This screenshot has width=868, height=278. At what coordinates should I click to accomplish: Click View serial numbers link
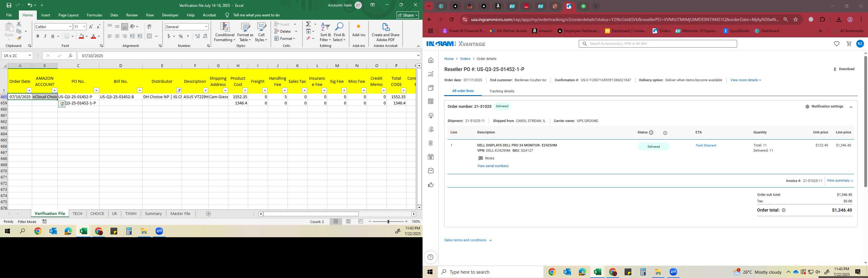[x=493, y=166]
